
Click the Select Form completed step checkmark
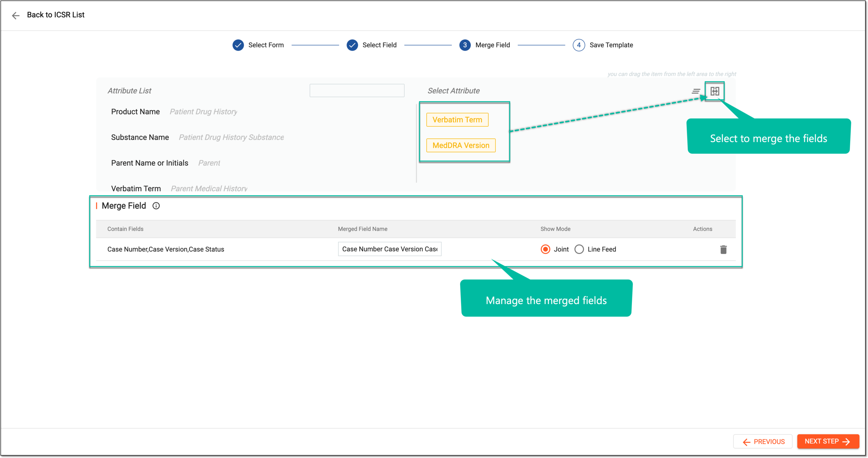[238, 45]
